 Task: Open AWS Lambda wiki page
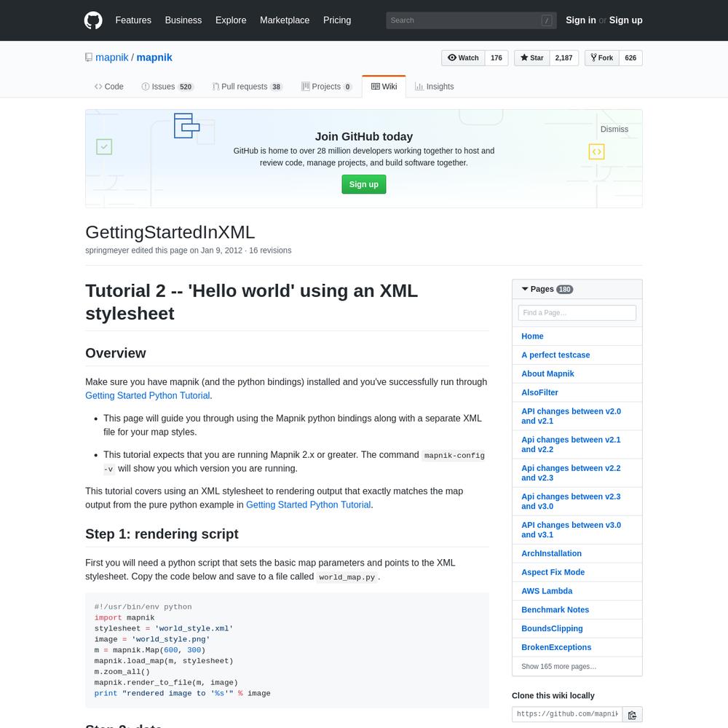click(547, 591)
